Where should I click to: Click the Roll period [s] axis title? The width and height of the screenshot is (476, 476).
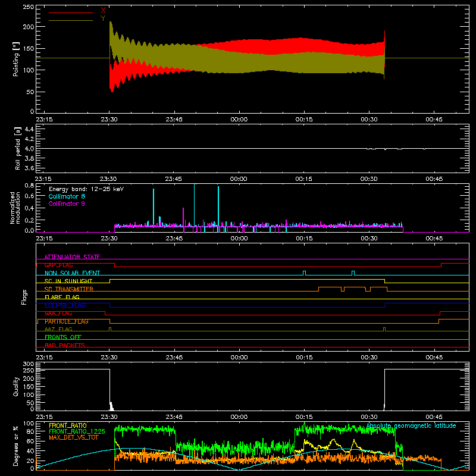(18, 148)
